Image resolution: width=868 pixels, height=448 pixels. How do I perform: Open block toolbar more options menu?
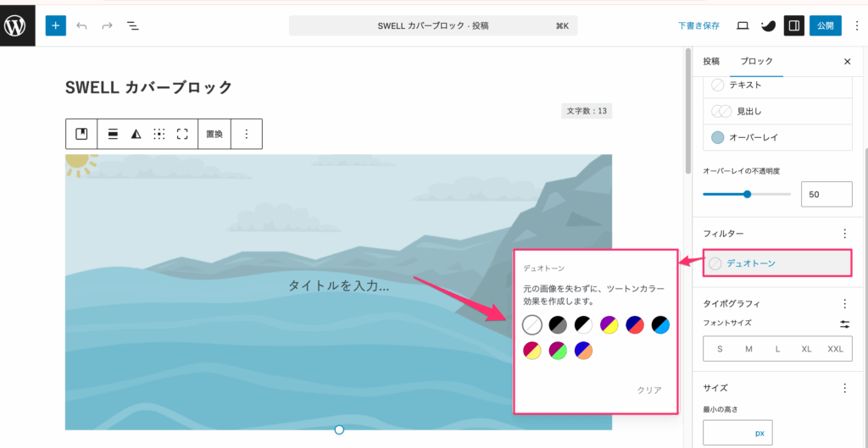(247, 134)
